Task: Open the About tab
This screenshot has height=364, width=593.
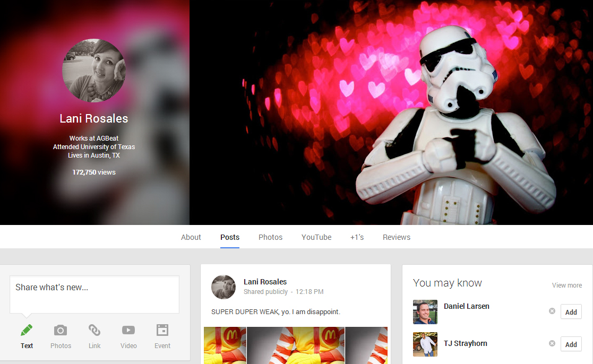Action: tap(191, 237)
